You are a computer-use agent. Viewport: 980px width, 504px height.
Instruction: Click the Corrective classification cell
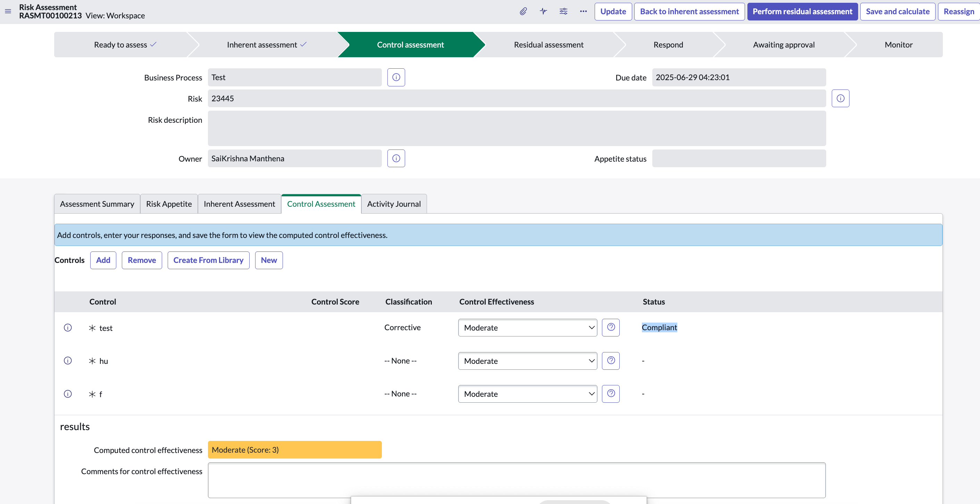402,327
